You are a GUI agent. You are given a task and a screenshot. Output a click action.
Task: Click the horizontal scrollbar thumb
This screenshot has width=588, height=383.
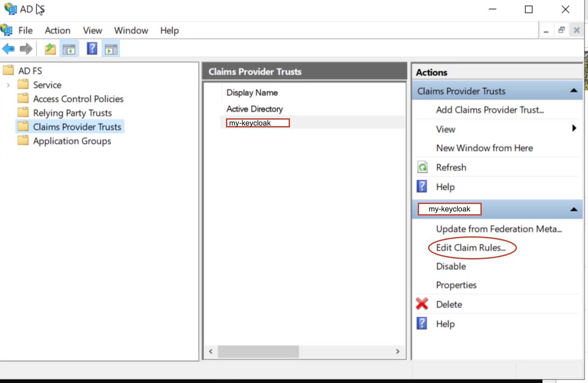pos(258,352)
